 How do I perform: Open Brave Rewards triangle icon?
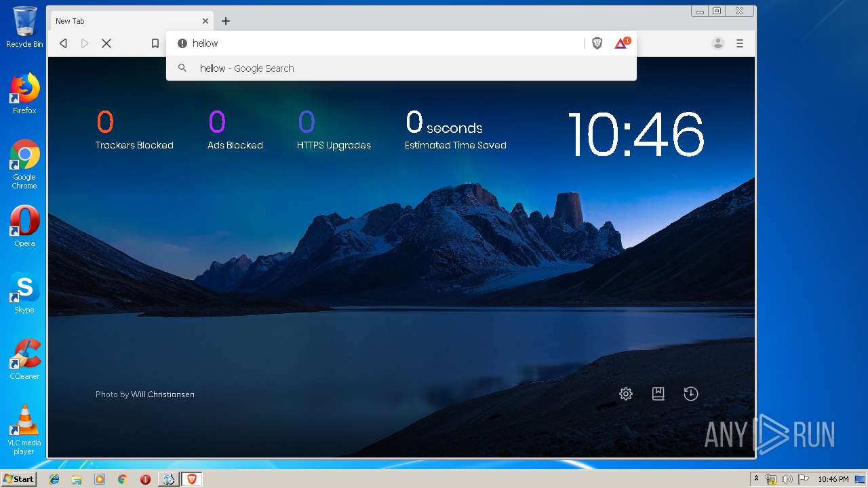pyautogui.click(x=622, y=43)
